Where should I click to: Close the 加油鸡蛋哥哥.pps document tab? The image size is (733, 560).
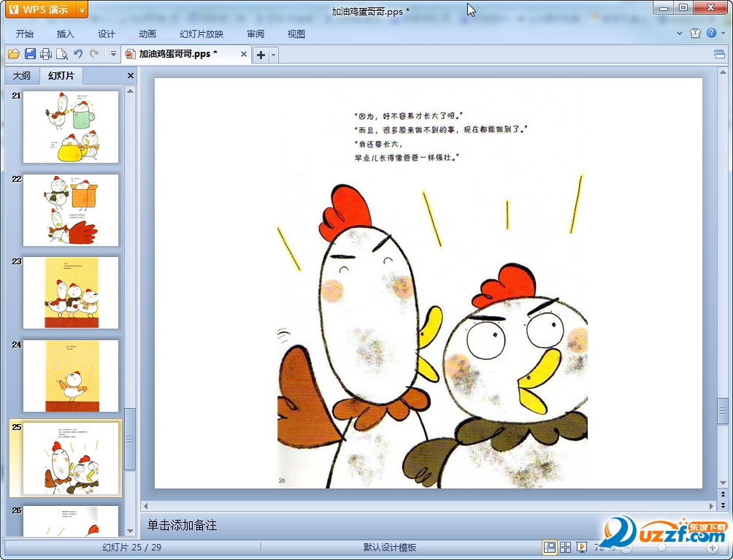coord(244,54)
